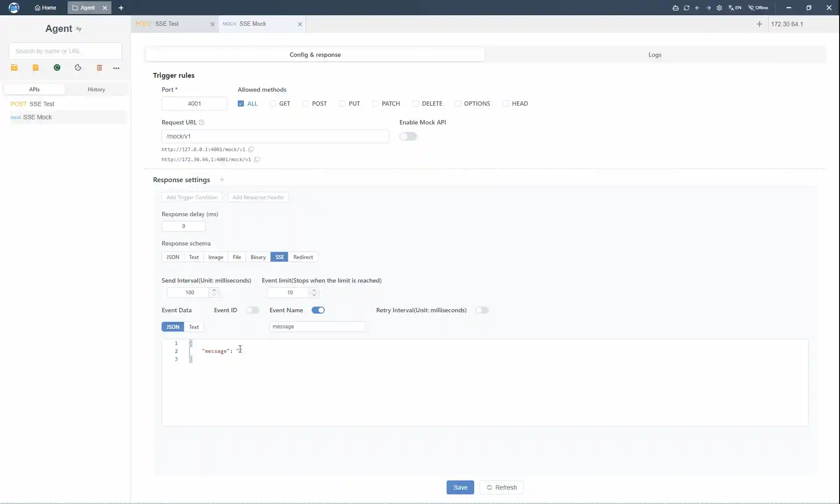Viewport: 840px width, 504px height.
Task: Open the three-dots more options menu
Action: pyautogui.click(x=116, y=68)
